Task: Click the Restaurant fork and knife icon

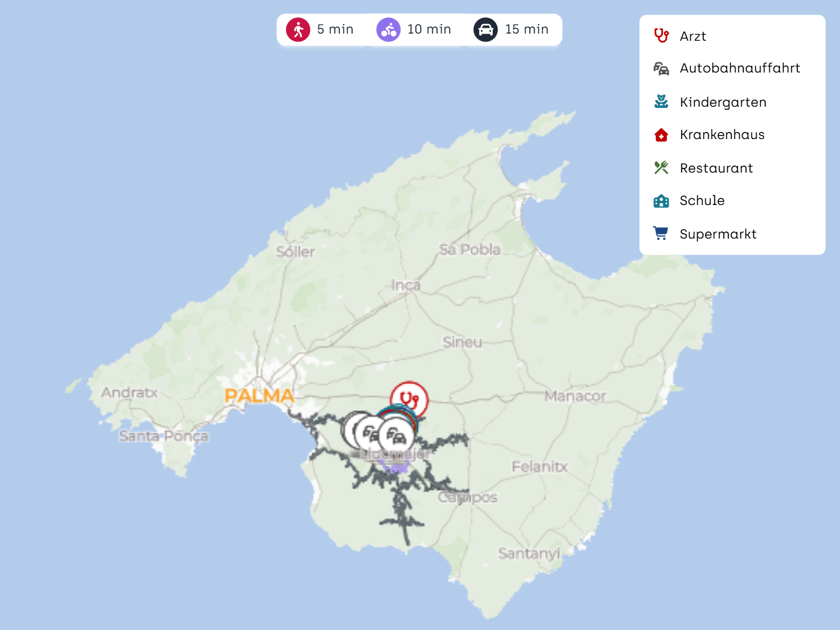Action: pyautogui.click(x=661, y=168)
